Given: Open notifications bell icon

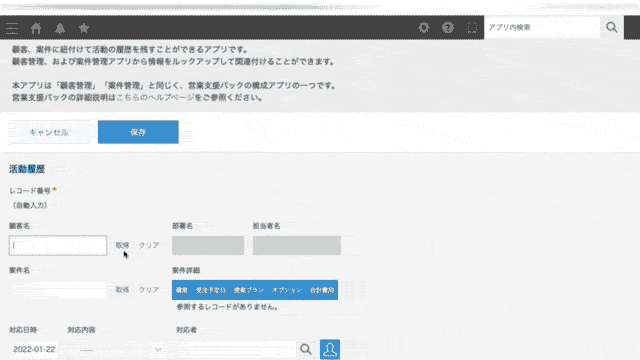Looking at the screenshot, I should coord(60,28).
